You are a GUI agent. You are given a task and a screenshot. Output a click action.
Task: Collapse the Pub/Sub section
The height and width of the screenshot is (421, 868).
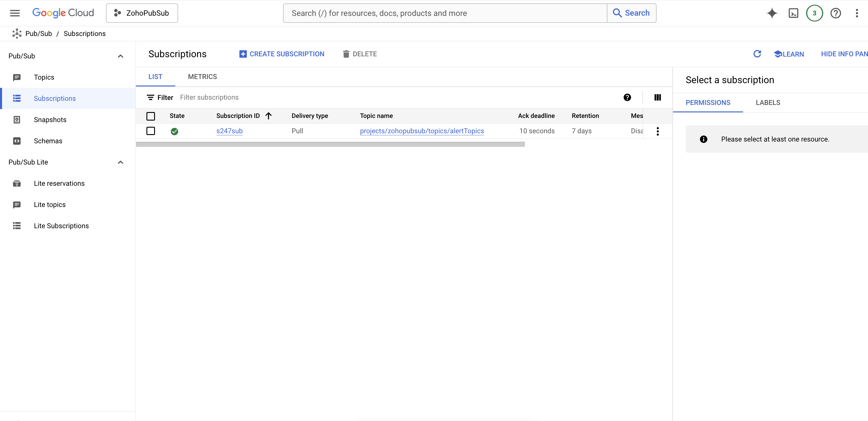(x=120, y=56)
